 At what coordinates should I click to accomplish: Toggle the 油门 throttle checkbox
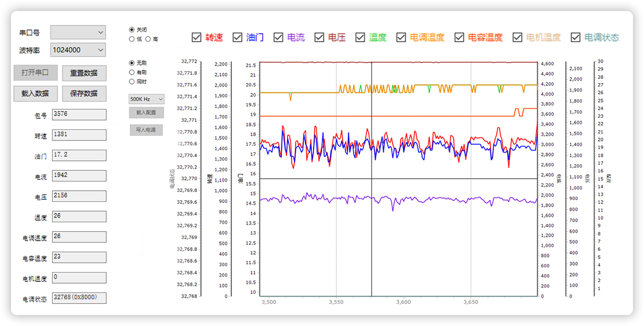[x=238, y=38]
